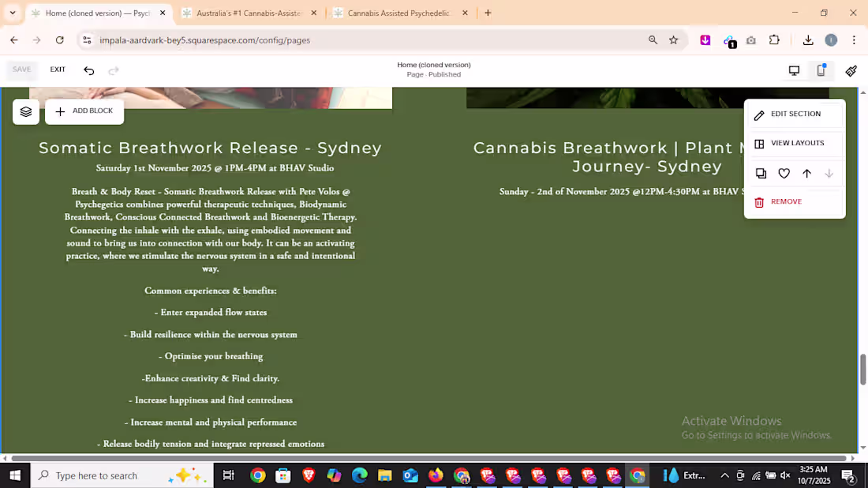The height and width of the screenshot is (488, 868).
Task: Close the Home (cloned version) tab
Action: point(163,13)
